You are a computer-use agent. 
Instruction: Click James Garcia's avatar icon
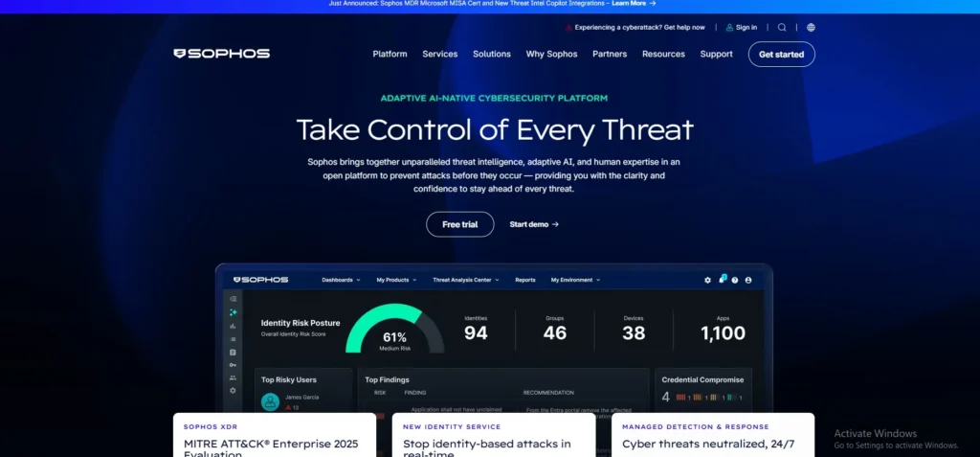coord(270,401)
